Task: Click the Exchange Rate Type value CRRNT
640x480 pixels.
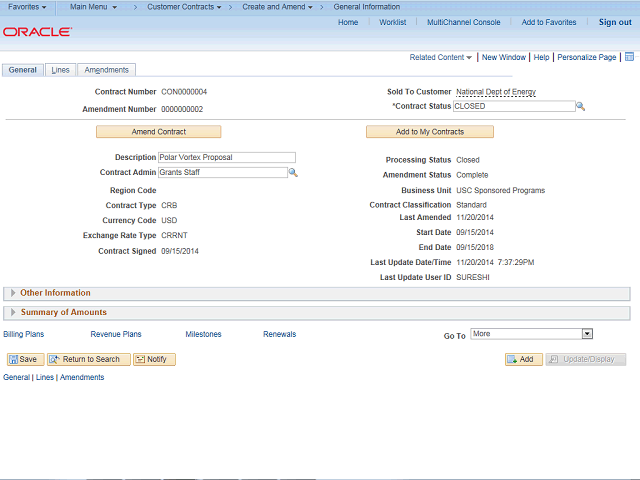Action: click(174, 236)
